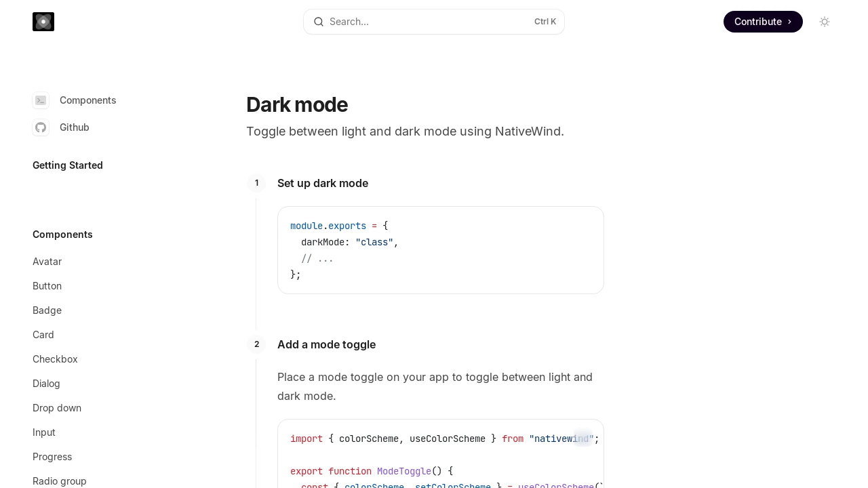Click the darkMode: "class" code line

[350, 242]
